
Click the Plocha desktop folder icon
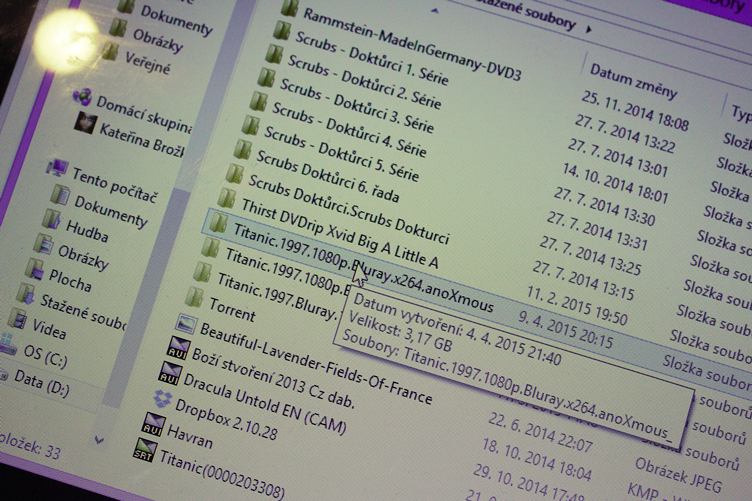pyautogui.click(x=35, y=268)
